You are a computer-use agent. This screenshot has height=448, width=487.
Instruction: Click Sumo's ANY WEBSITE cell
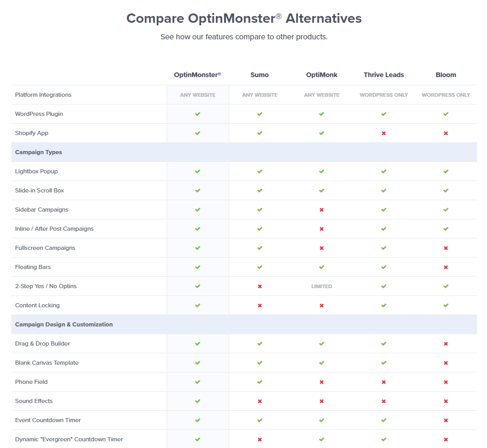click(260, 95)
